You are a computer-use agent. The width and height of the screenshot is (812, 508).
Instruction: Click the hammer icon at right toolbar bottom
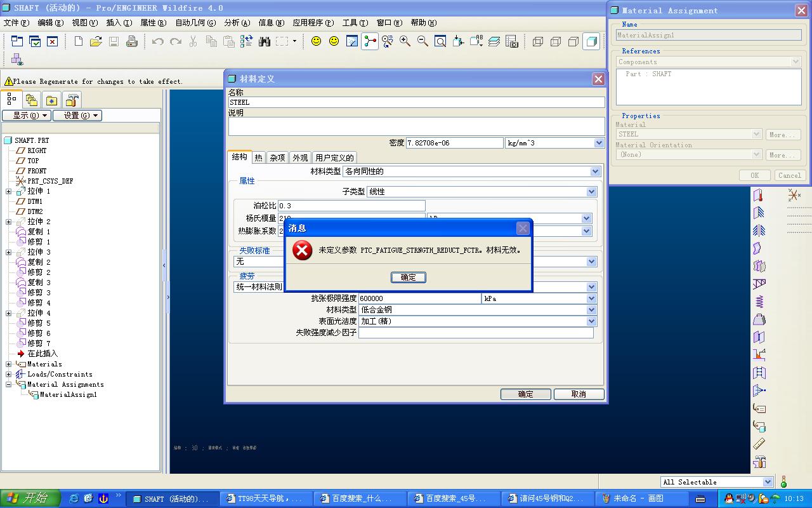click(x=759, y=462)
